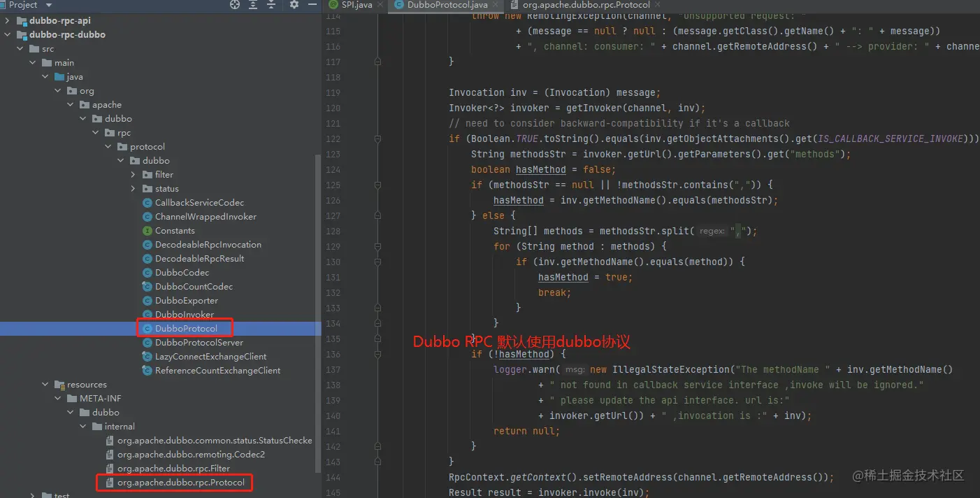Select DecodeableRpcResult class icon
This screenshot has width=980, height=498.
click(147, 259)
